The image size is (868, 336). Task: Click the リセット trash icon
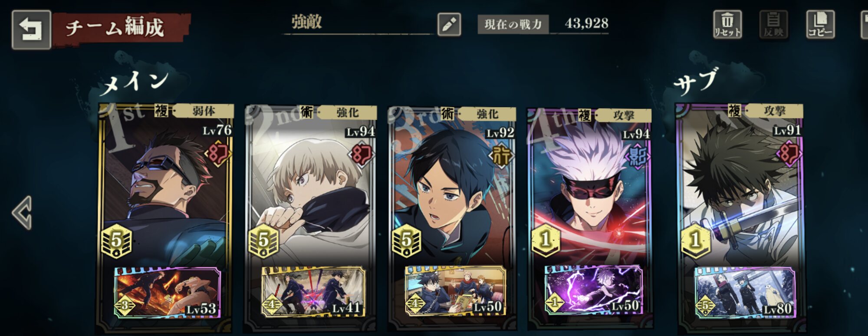(x=727, y=24)
